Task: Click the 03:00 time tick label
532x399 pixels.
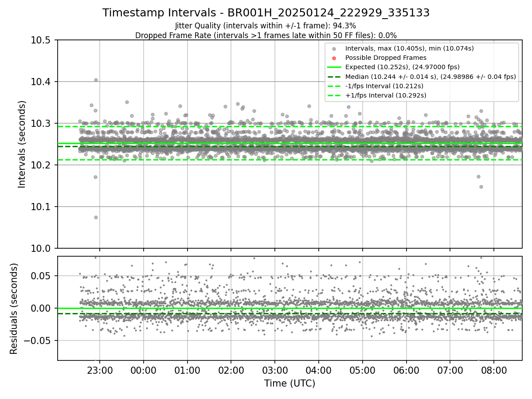Action: 275,370
